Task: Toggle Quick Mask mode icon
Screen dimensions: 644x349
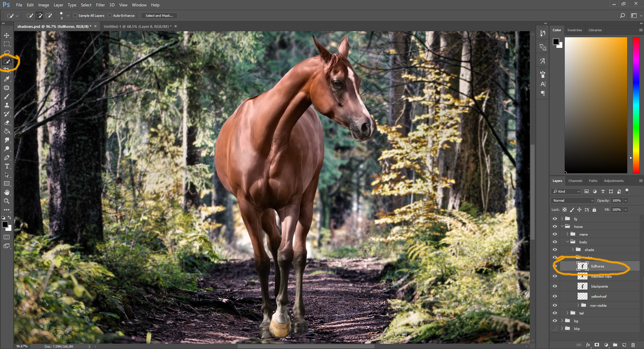Action: click(7, 237)
